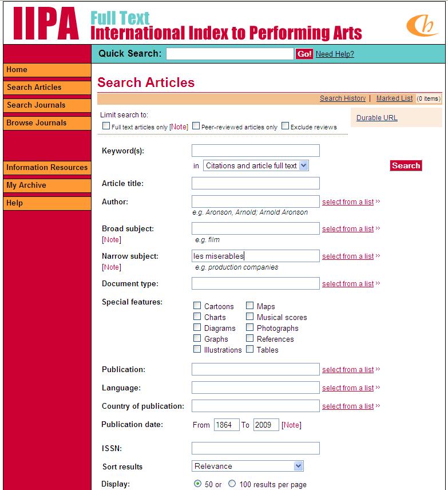Enable Full text articles only checkbox

[x=106, y=126]
